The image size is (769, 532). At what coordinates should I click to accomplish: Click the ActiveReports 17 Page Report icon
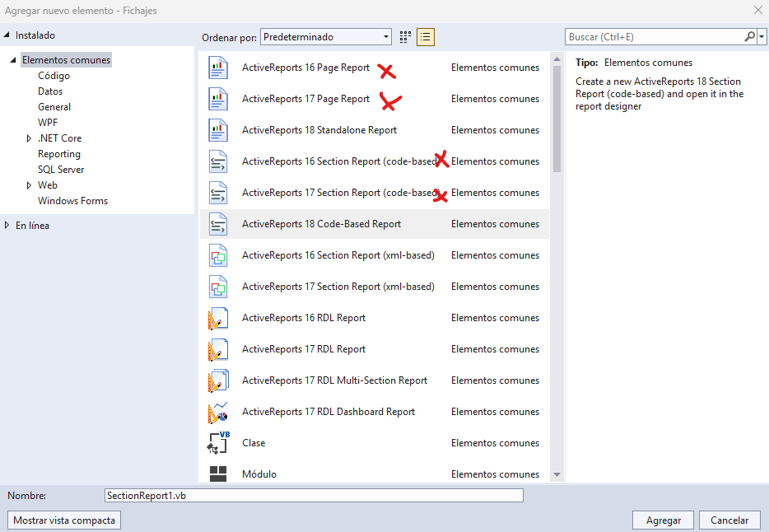217,99
